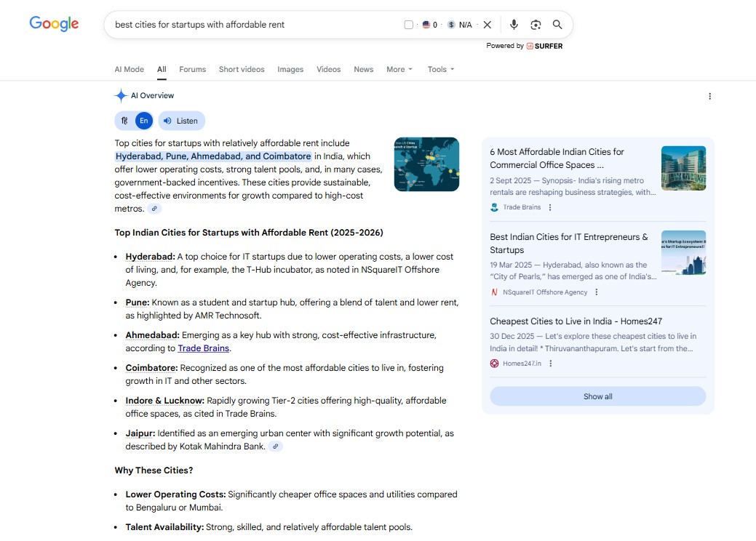Toggle the Surfer extension checkbox
This screenshot has height=541, width=756.
(x=408, y=24)
